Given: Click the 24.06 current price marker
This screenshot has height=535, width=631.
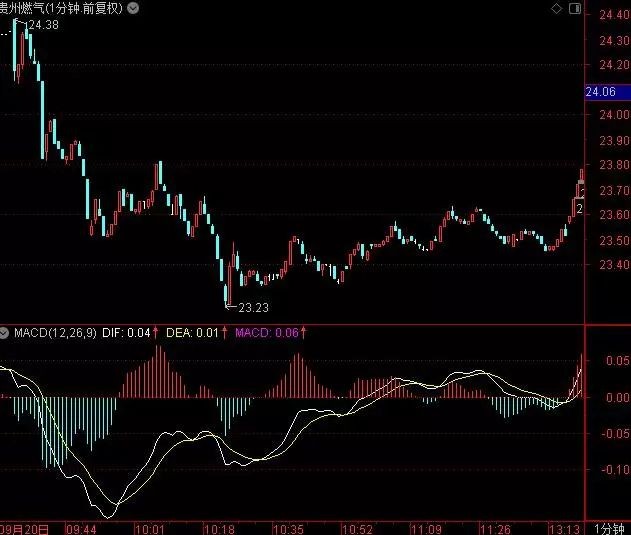Looking at the screenshot, I should (x=607, y=92).
